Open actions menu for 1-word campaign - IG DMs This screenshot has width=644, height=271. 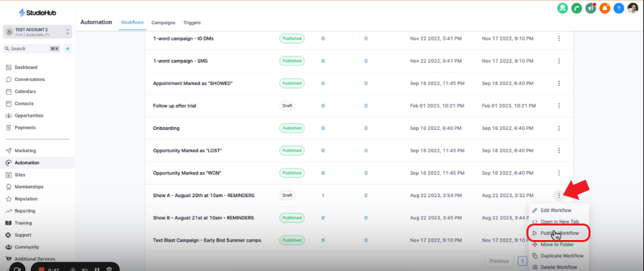[x=559, y=38]
